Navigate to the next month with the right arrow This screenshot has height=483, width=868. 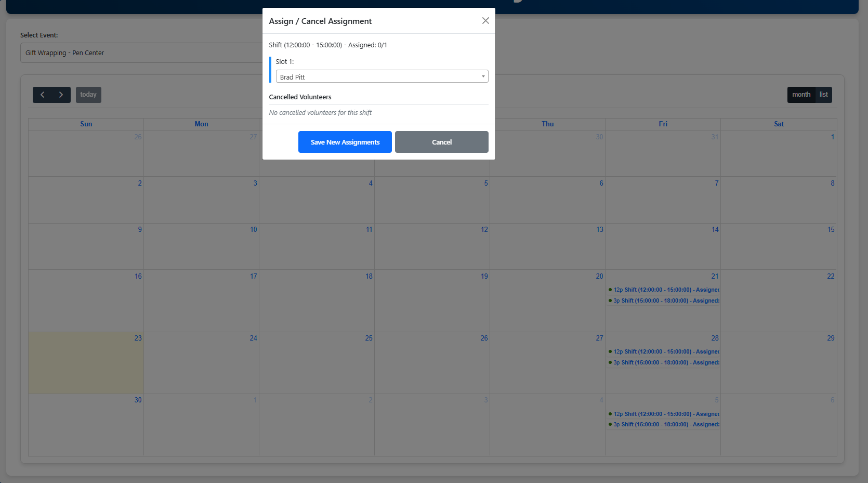coord(61,95)
